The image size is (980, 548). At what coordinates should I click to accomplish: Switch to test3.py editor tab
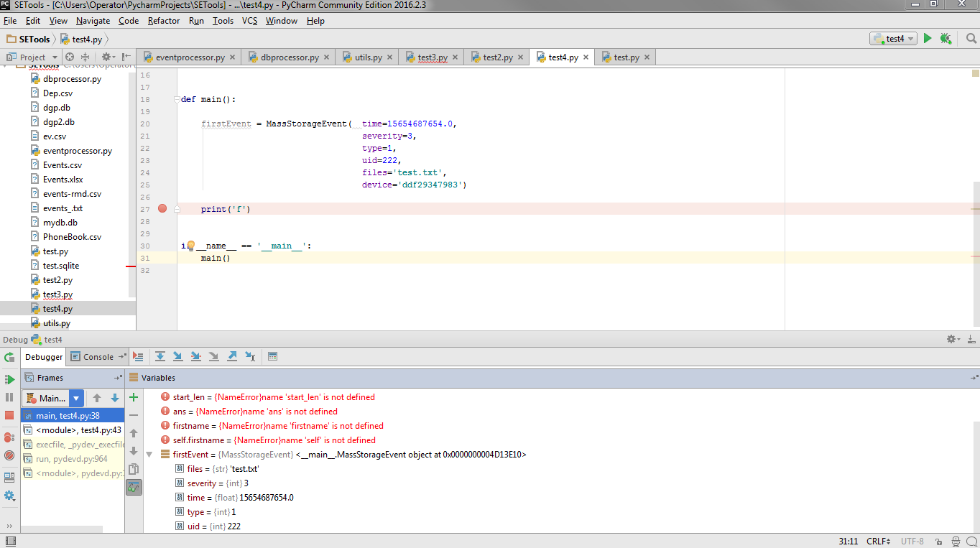(432, 57)
